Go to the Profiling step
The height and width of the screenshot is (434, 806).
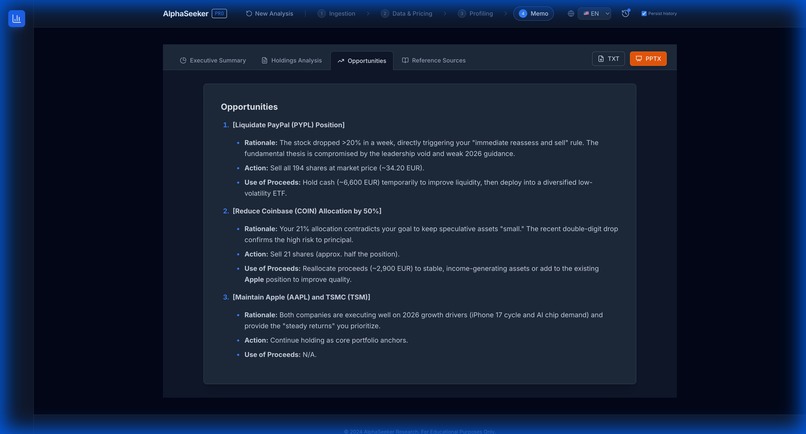(475, 14)
